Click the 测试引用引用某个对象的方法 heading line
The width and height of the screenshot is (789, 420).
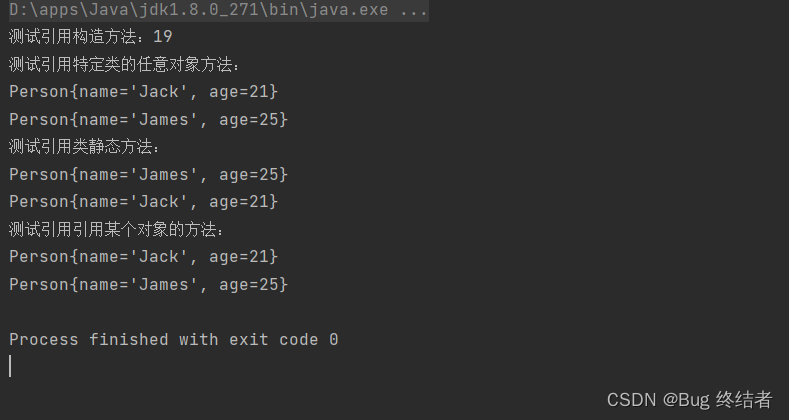click(x=117, y=230)
